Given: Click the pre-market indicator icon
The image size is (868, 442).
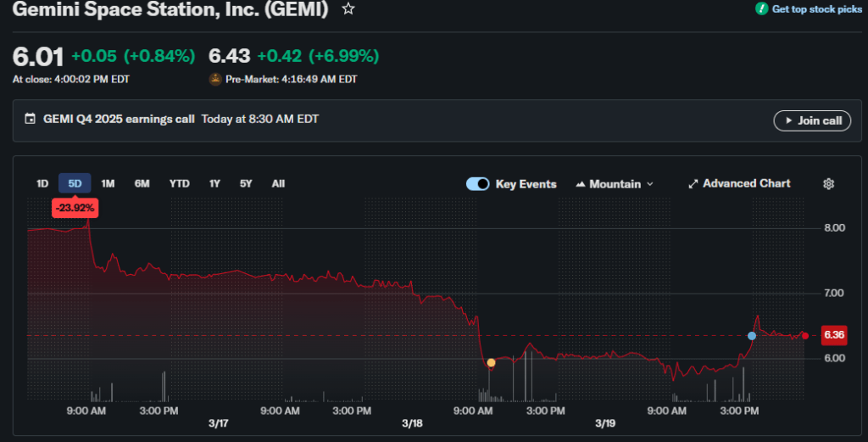Looking at the screenshot, I should coord(215,79).
